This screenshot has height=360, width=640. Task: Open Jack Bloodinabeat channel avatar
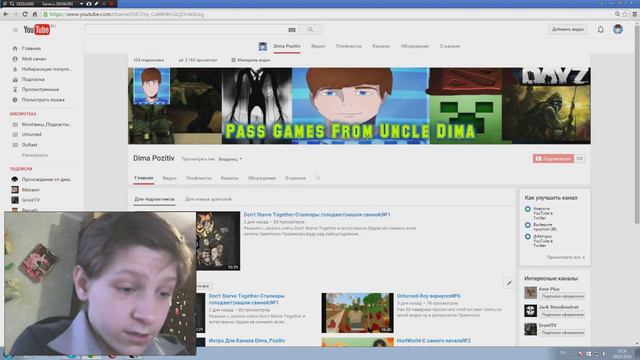[530, 311]
